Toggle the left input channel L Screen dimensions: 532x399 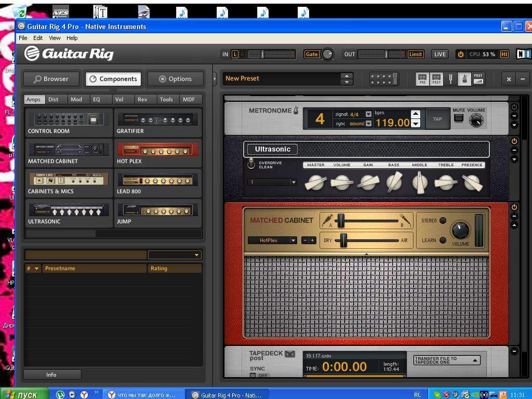click(x=235, y=54)
